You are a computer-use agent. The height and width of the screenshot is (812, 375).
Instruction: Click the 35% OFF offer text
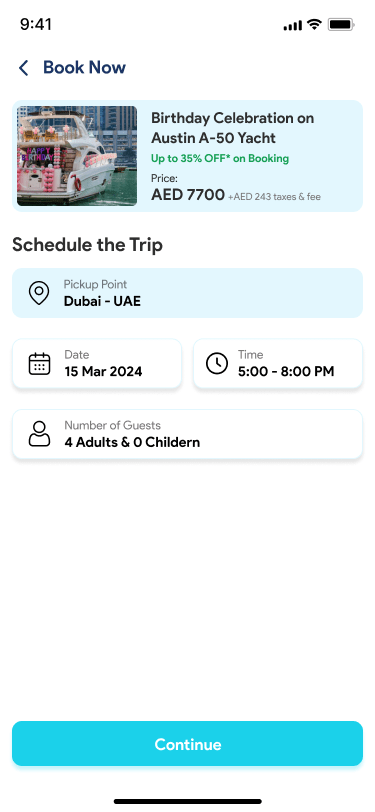tap(220, 158)
